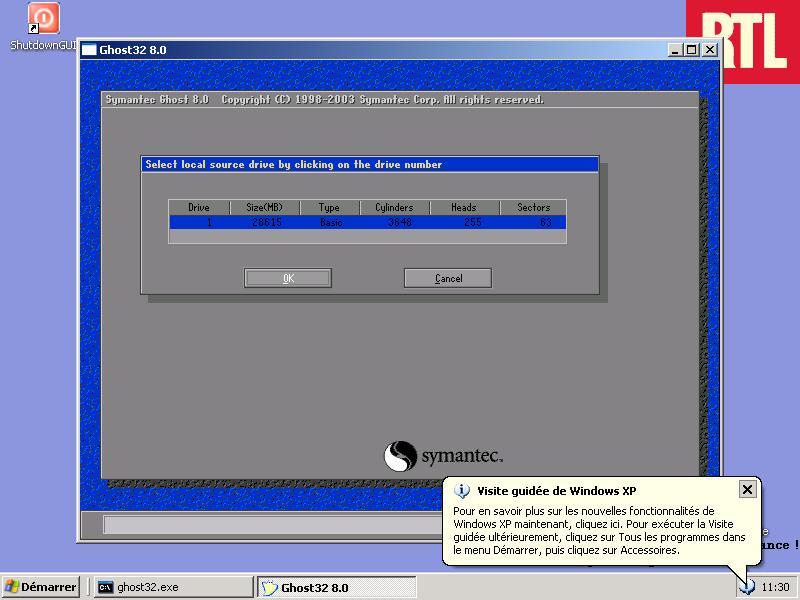
Task: Select drive number 1 in the list
Action: (x=209, y=222)
